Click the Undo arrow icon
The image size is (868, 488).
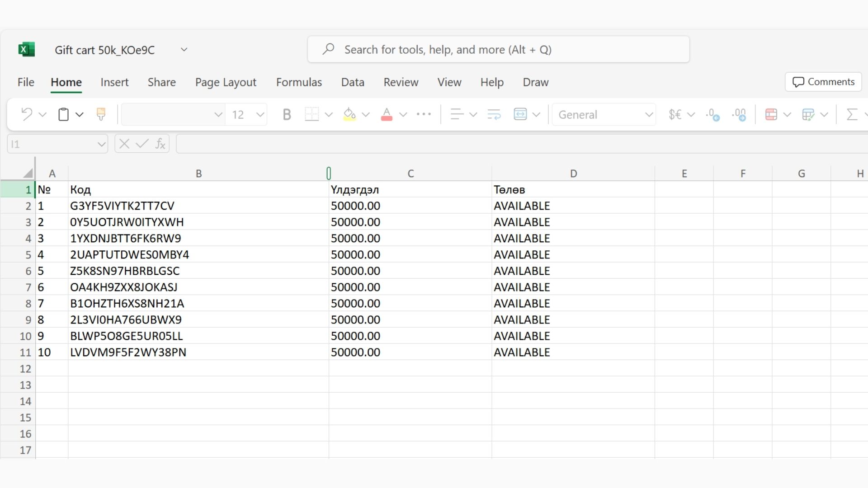click(x=27, y=114)
